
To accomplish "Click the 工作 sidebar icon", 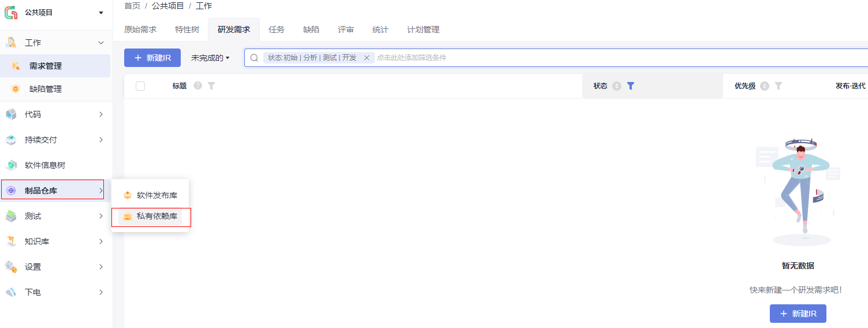I will click(11, 43).
